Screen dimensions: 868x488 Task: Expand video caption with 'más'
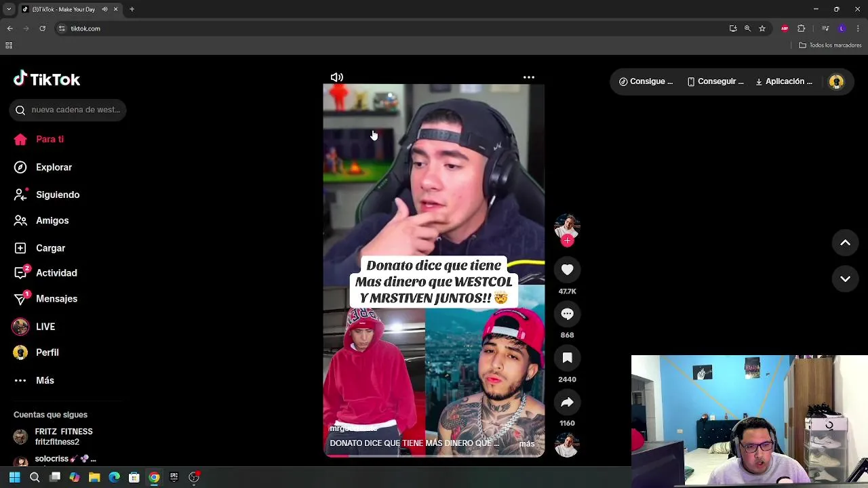click(527, 443)
